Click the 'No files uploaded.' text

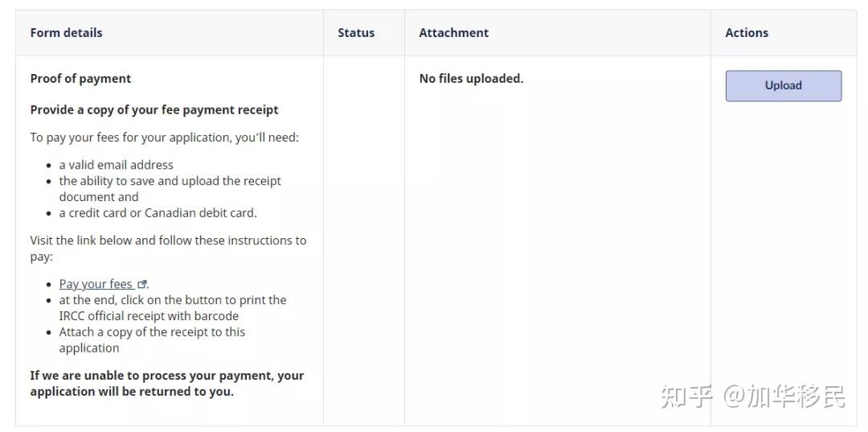pos(471,79)
